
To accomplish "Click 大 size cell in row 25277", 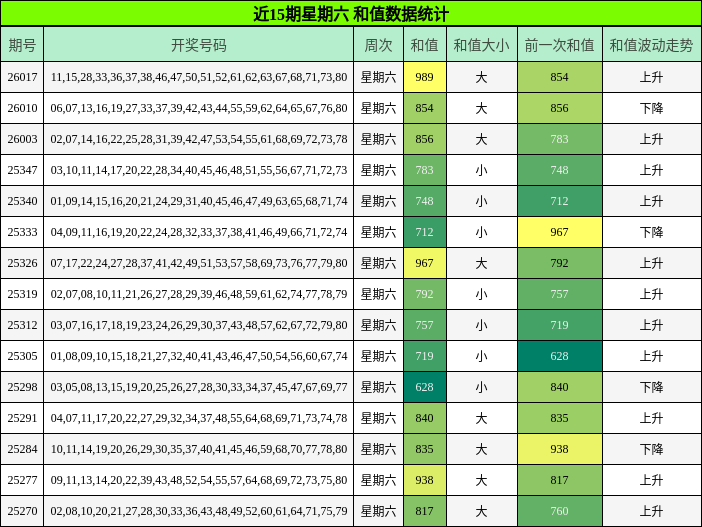I will 481,480.
